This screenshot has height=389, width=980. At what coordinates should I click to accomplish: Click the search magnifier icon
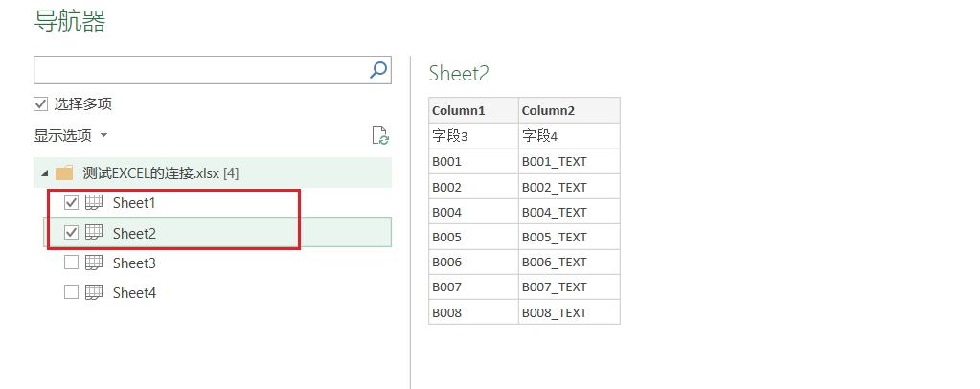click(x=378, y=69)
